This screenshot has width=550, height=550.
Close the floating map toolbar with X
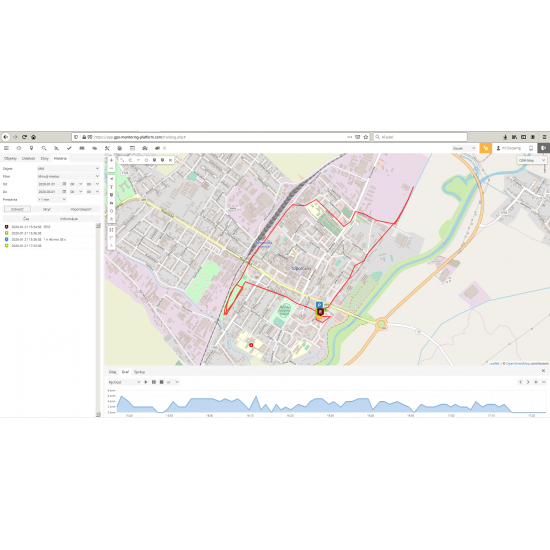(170, 160)
